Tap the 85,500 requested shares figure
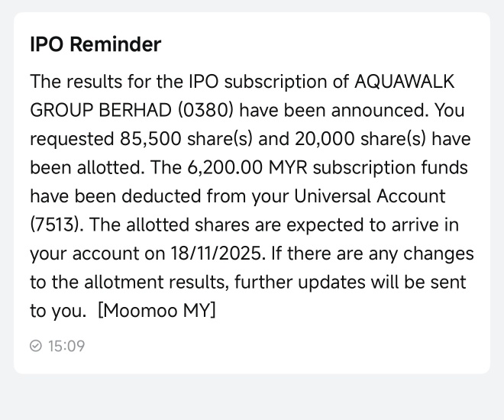Image resolution: width=504 pixels, height=420 pixels. click(x=150, y=139)
